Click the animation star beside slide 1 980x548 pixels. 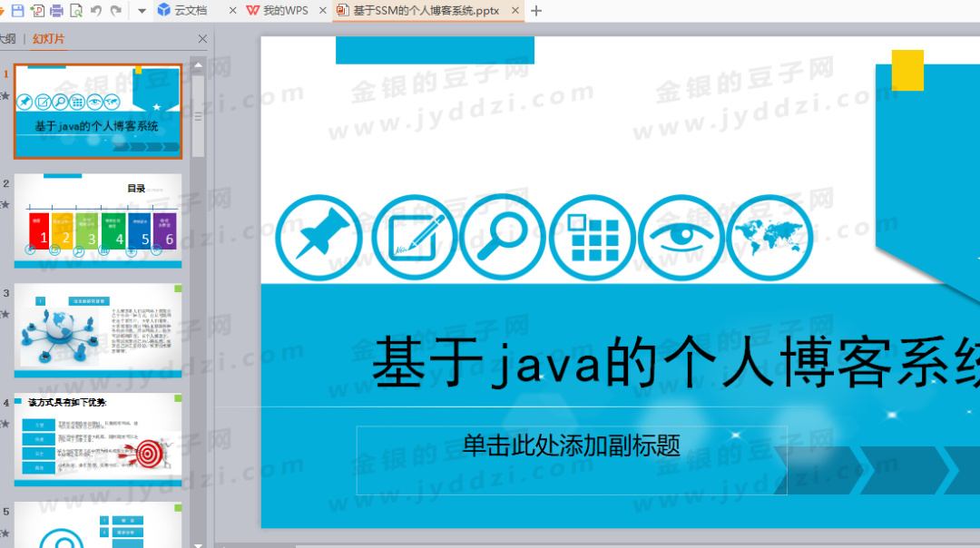[x=5, y=95]
